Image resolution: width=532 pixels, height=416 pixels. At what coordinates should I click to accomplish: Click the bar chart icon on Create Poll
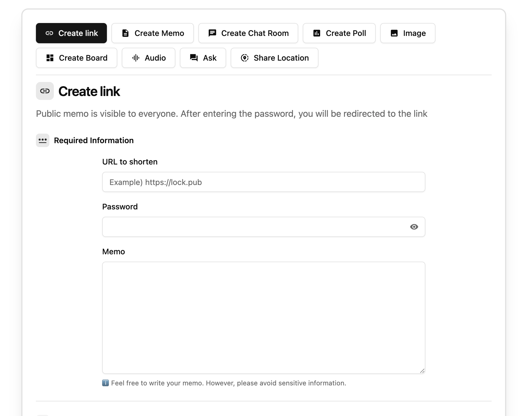pos(316,33)
